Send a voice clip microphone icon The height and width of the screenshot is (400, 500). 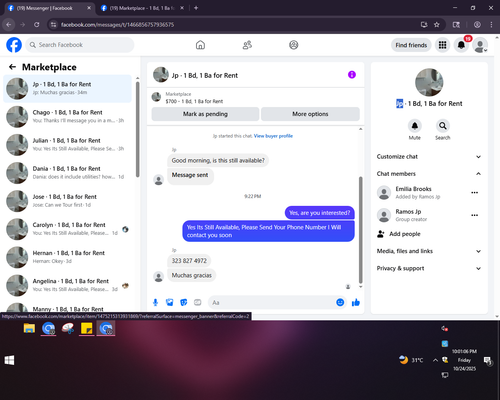click(x=155, y=302)
